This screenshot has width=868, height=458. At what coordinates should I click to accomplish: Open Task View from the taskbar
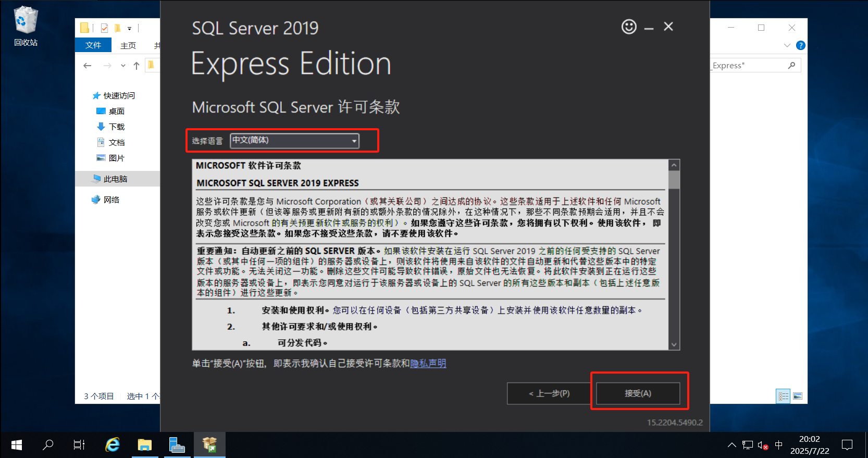[79, 445]
